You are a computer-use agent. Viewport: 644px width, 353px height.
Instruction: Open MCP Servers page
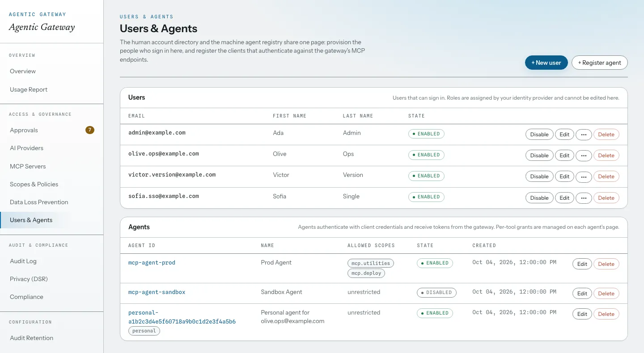click(x=52, y=166)
